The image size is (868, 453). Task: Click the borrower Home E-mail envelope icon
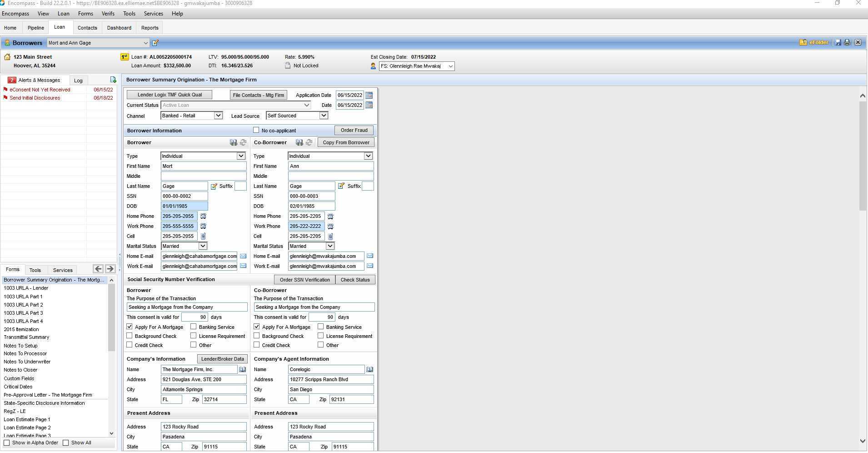tap(243, 256)
